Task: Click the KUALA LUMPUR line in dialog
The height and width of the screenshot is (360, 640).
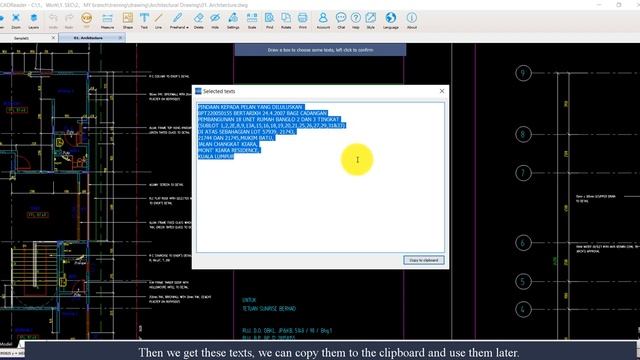Action: 216,156
